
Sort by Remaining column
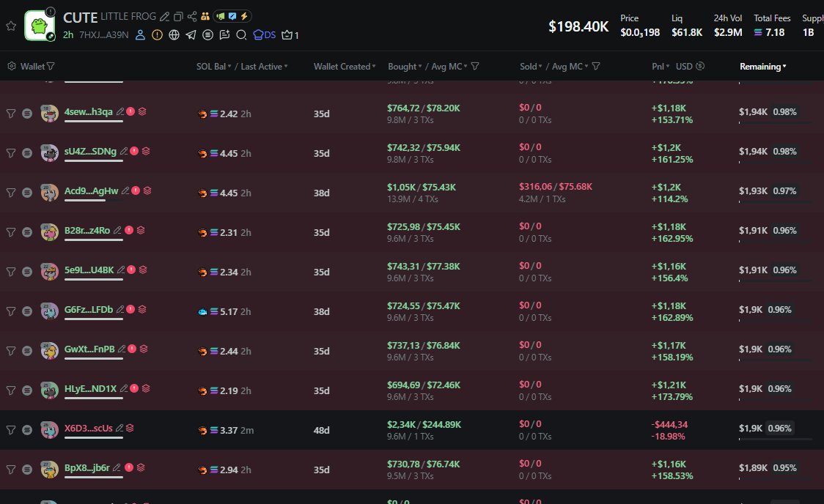762,66
